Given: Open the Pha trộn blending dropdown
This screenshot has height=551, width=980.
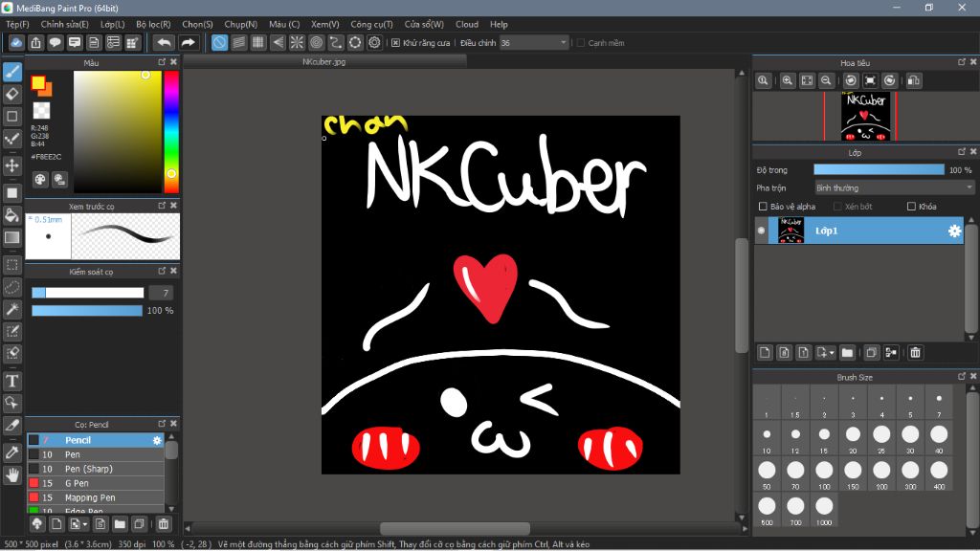Looking at the screenshot, I should (895, 188).
